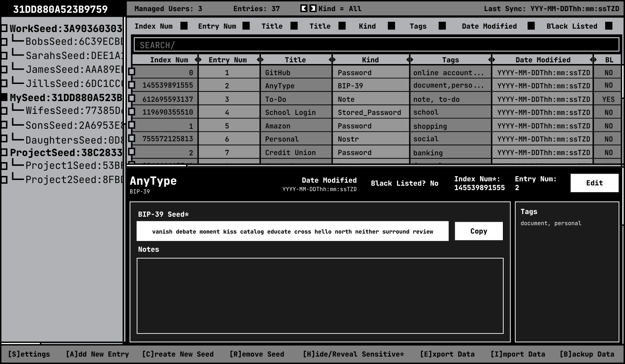625x364 pixels.
Task: Focus the SEARCH input field
Action: [x=376, y=45]
